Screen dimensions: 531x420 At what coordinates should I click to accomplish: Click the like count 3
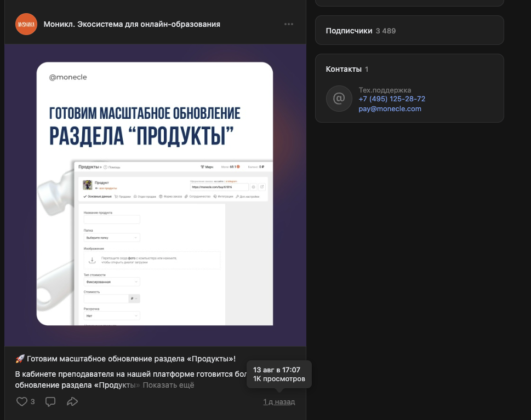click(32, 402)
